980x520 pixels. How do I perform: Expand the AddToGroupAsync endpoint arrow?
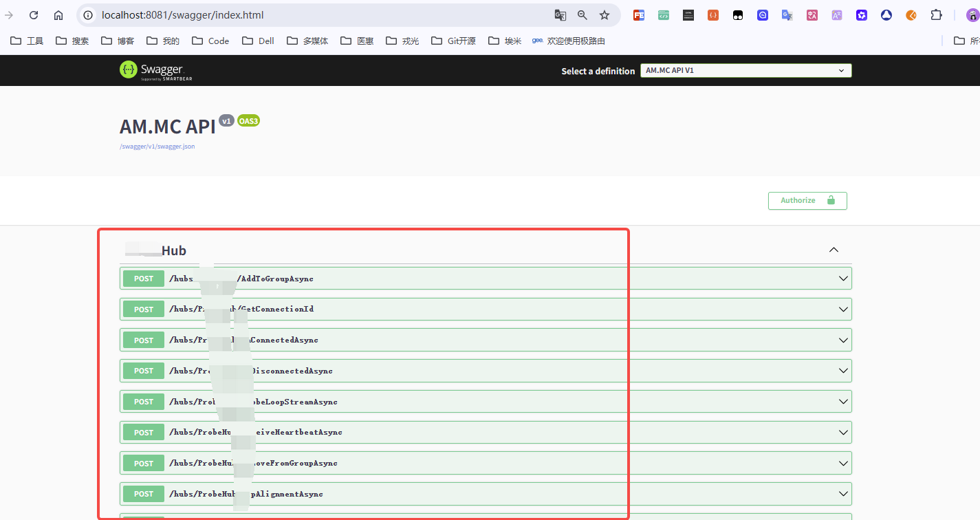coord(843,279)
